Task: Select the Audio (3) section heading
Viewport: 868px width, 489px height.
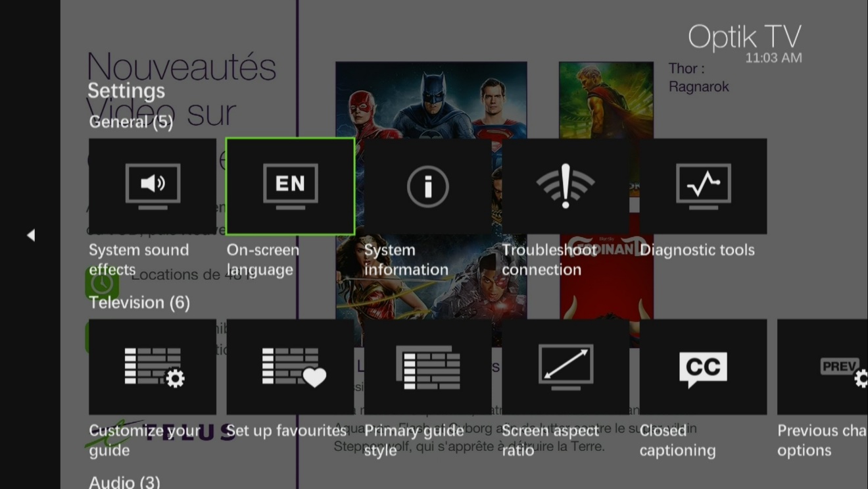Action: pyautogui.click(x=124, y=482)
